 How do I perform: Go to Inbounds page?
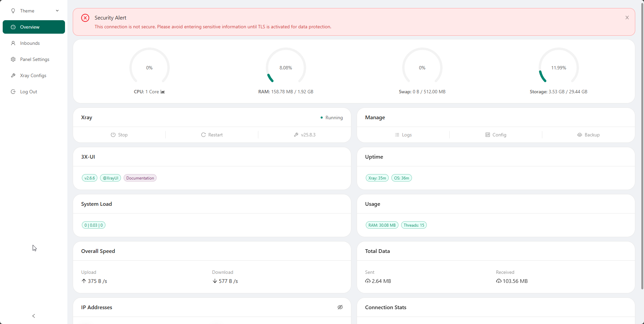[30, 43]
